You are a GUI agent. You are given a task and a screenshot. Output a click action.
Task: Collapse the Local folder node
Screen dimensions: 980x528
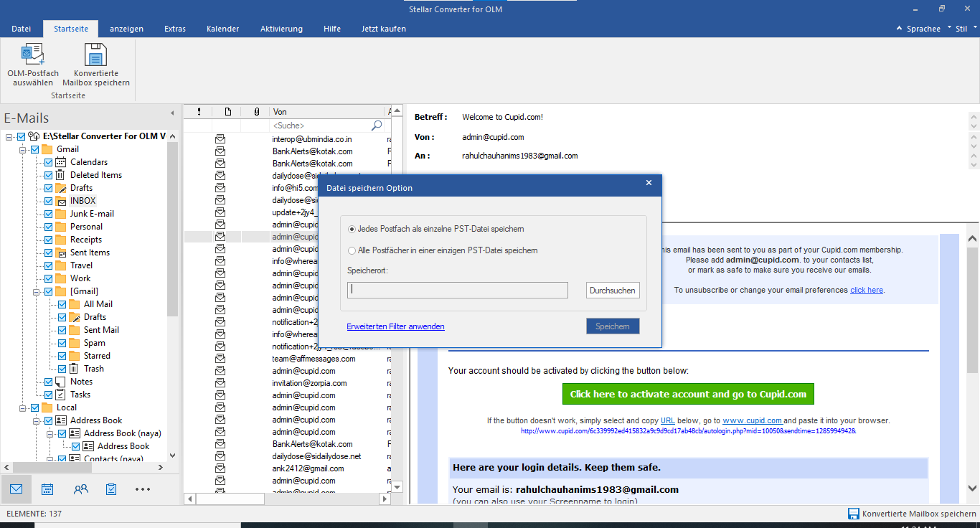[23, 407]
